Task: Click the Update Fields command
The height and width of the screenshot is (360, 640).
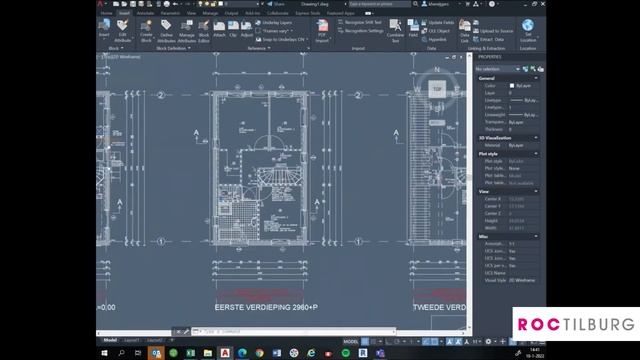Action: [438, 22]
